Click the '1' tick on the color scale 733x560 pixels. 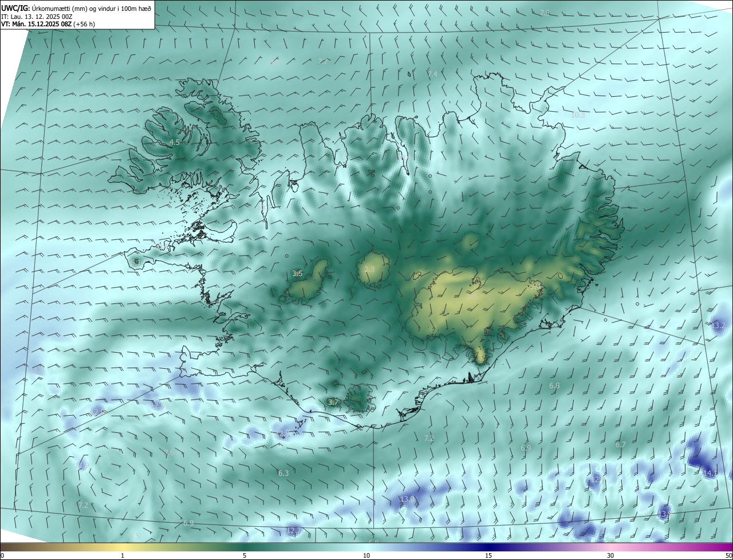123,556
